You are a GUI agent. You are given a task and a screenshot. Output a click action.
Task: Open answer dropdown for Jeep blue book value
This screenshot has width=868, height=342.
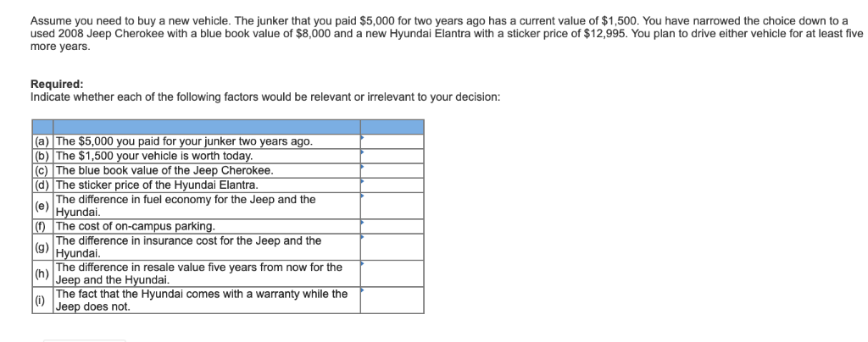pos(392,170)
